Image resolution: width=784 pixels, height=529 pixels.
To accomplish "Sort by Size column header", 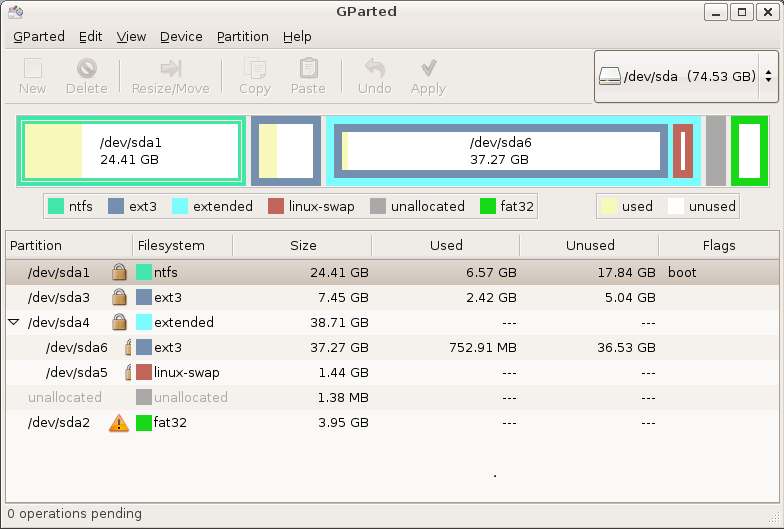I will point(302,246).
